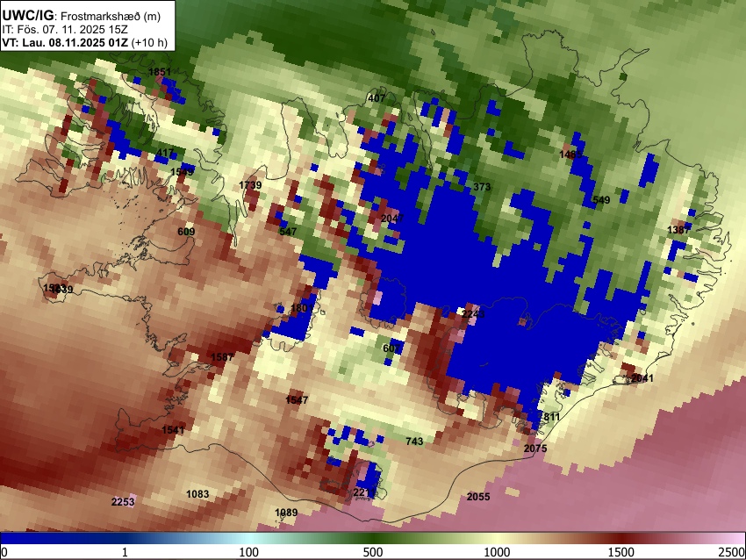Screen dimensions: 746x560
Task: Click the map value label '549'
Action: coord(601,200)
